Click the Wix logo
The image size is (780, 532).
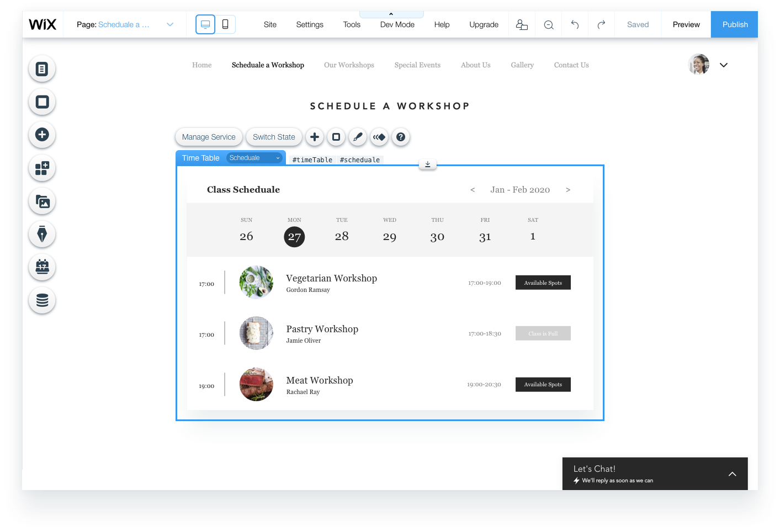coord(43,24)
